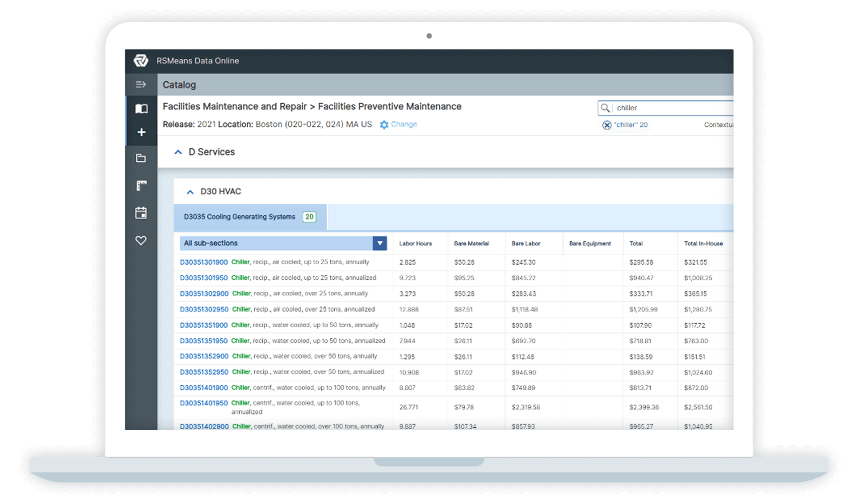The height and width of the screenshot is (504, 858).
Task: Click RSMeans Data Online title text
Action: click(198, 61)
